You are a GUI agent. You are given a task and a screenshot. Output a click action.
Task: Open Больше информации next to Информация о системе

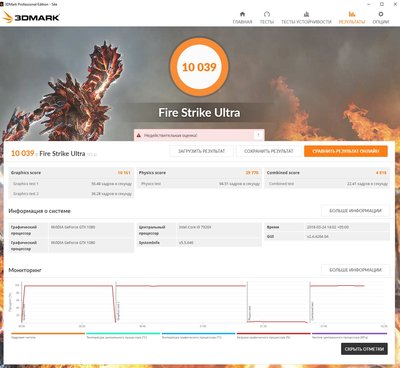click(x=355, y=211)
